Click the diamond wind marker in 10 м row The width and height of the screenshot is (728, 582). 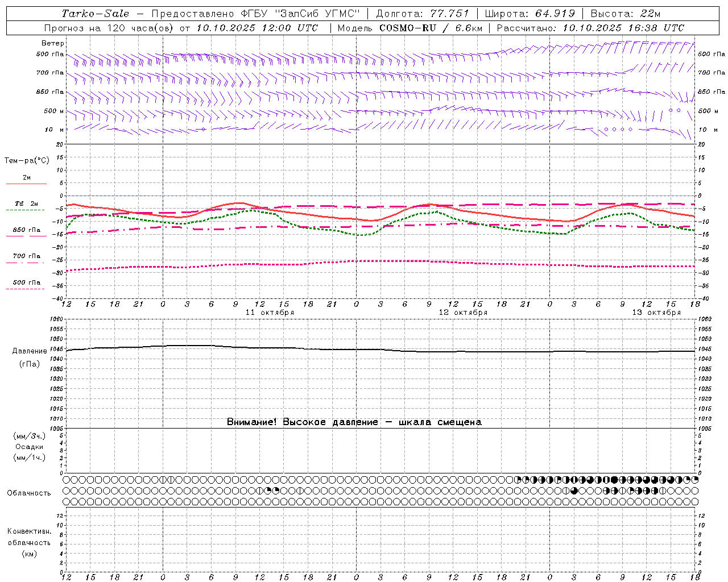[204, 130]
